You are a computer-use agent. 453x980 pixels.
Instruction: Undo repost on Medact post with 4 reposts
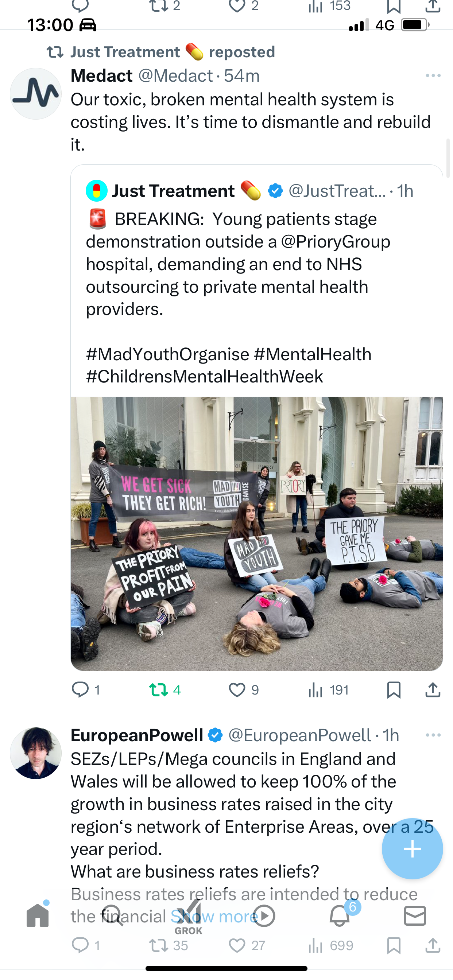tap(165, 690)
